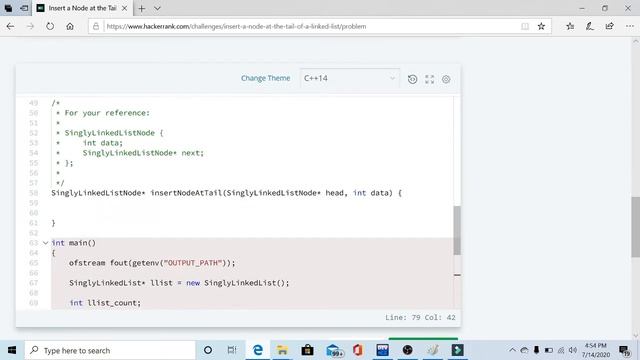Show hidden system tray icons

pos(512,350)
